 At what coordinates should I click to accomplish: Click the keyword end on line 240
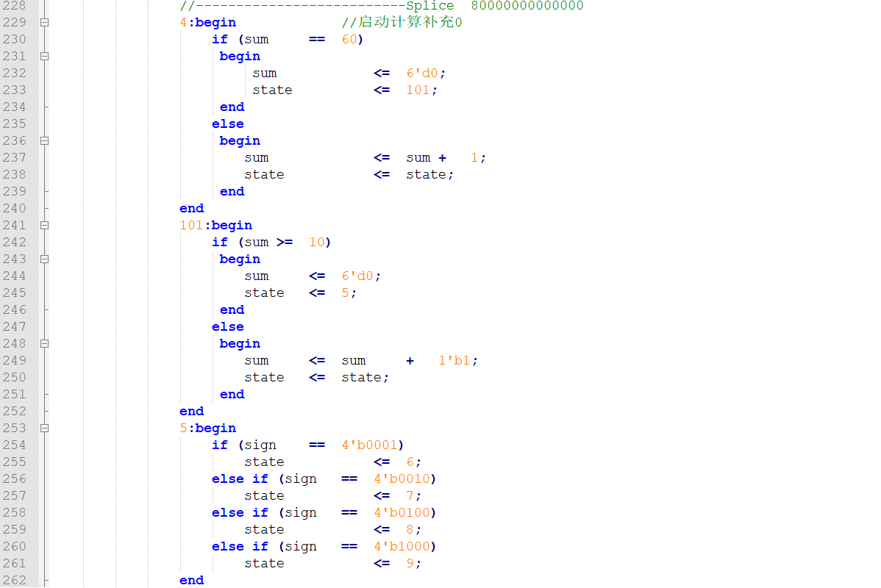191,208
